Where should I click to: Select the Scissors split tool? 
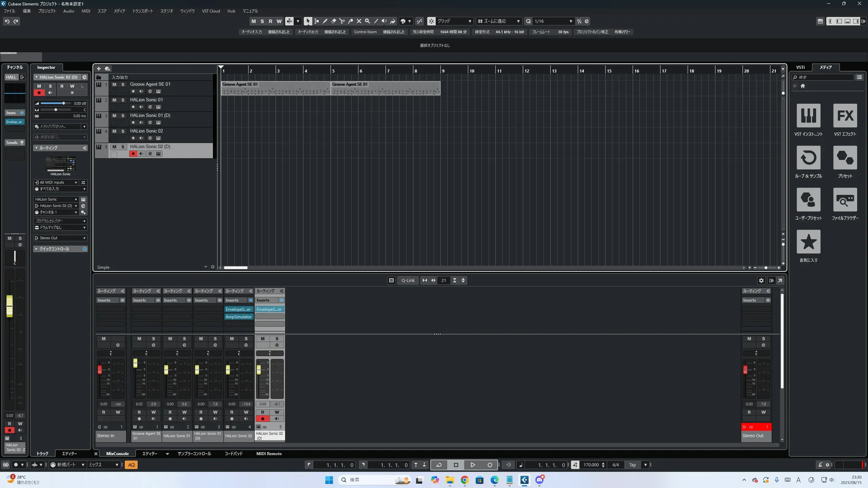click(342, 21)
